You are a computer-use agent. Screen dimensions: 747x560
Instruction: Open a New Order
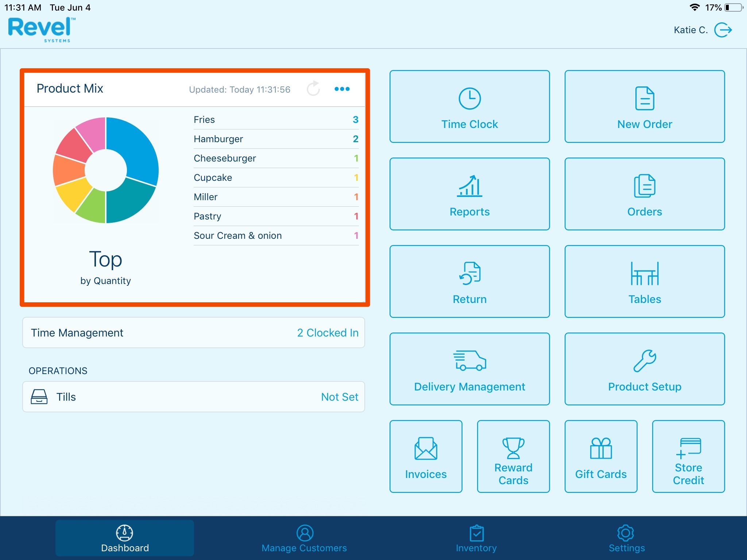[644, 106]
